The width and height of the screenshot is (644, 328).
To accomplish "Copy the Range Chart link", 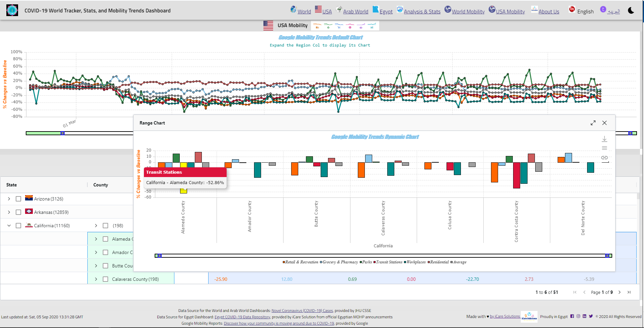I will (605, 158).
